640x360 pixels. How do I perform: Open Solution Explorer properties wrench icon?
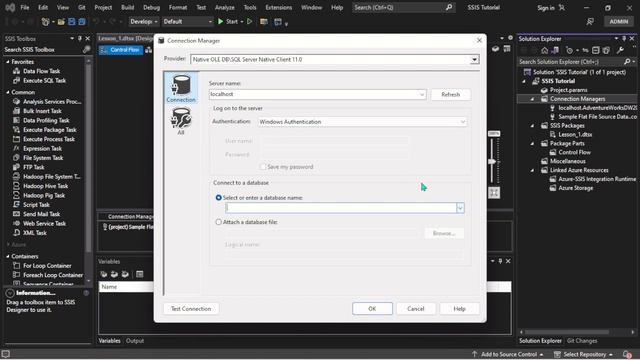pos(620,50)
